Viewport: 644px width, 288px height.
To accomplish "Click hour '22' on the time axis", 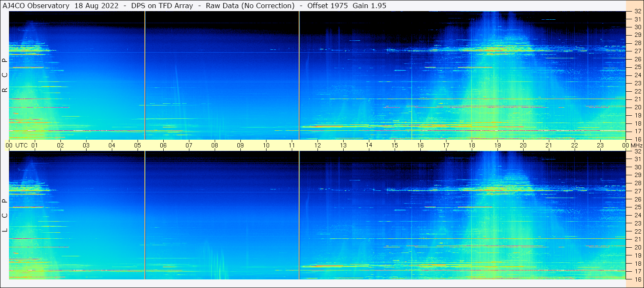I will tap(575, 145).
